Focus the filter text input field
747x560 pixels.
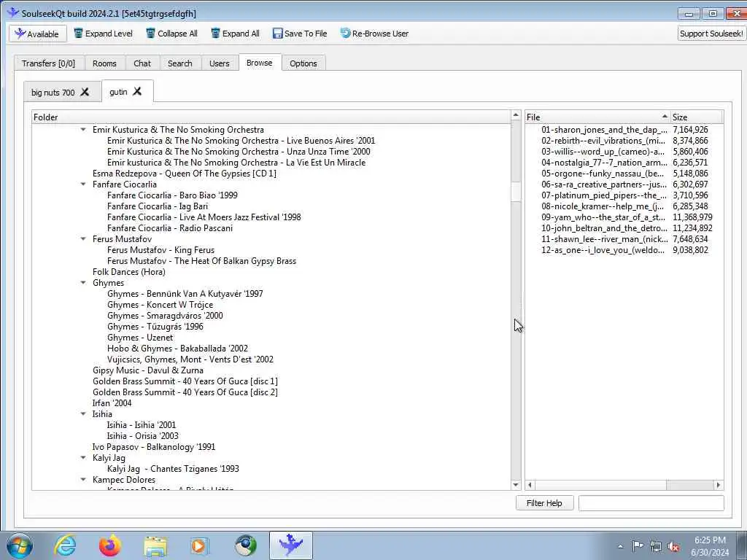651,503
